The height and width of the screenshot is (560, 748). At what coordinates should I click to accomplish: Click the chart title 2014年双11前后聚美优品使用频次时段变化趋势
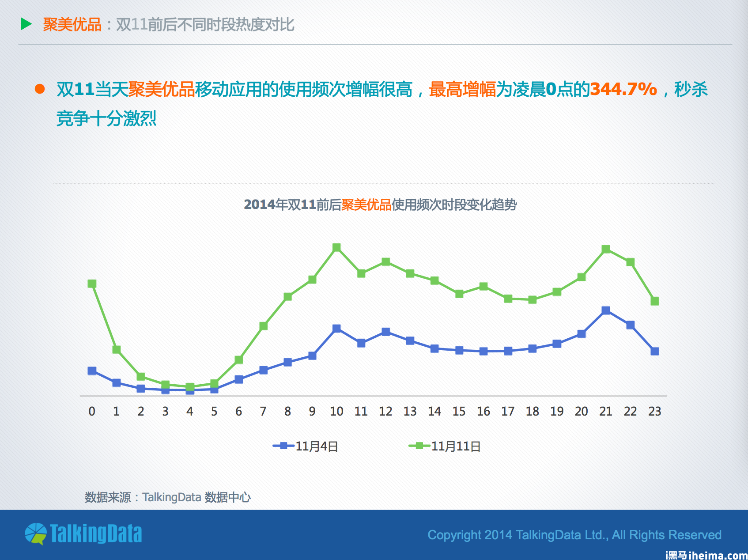[380, 204]
